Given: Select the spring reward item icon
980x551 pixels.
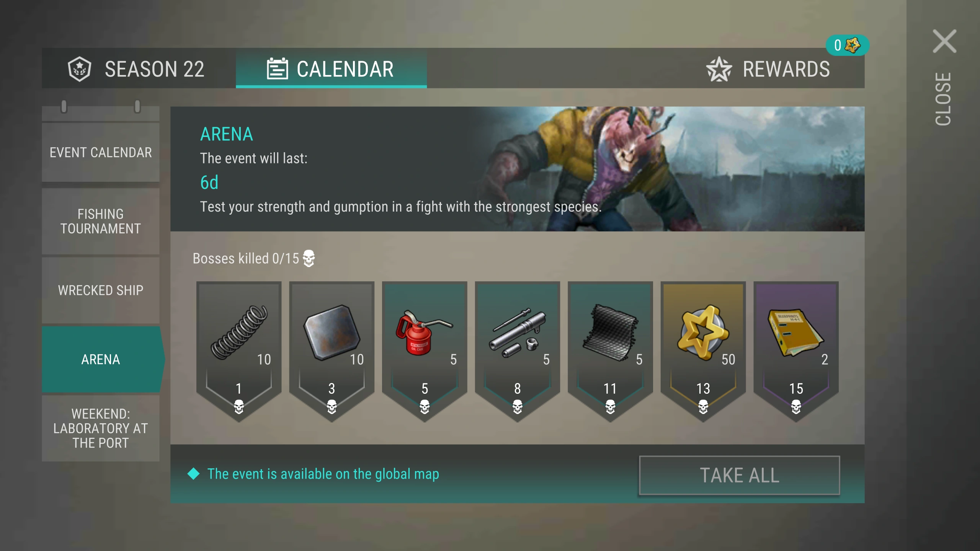Looking at the screenshot, I should click(239, 332).
